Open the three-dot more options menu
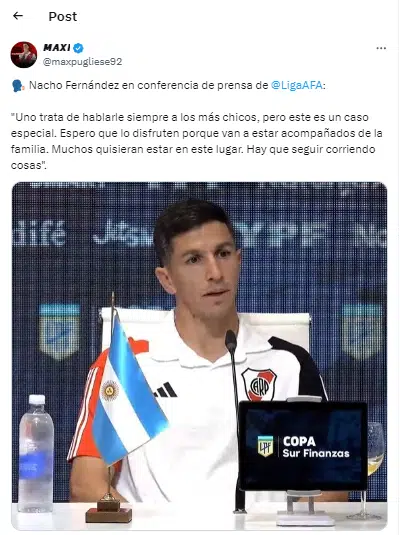 [381, 48]
